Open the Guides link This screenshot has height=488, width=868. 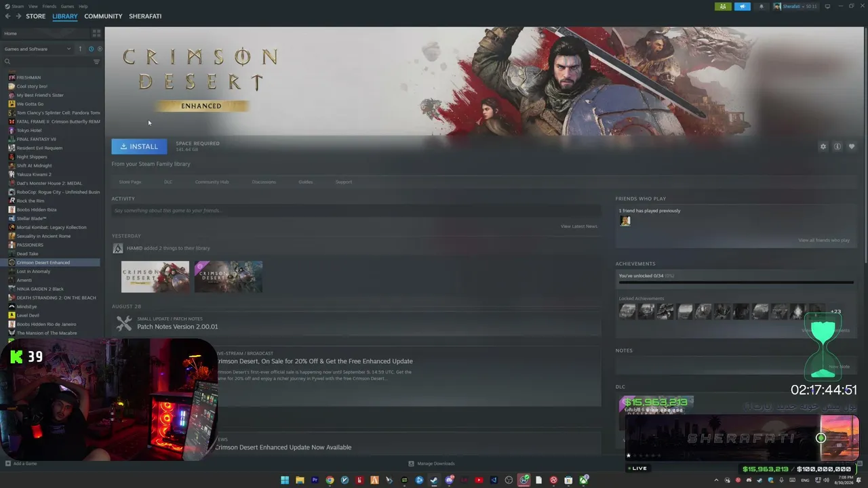click(x=306, y=182)
